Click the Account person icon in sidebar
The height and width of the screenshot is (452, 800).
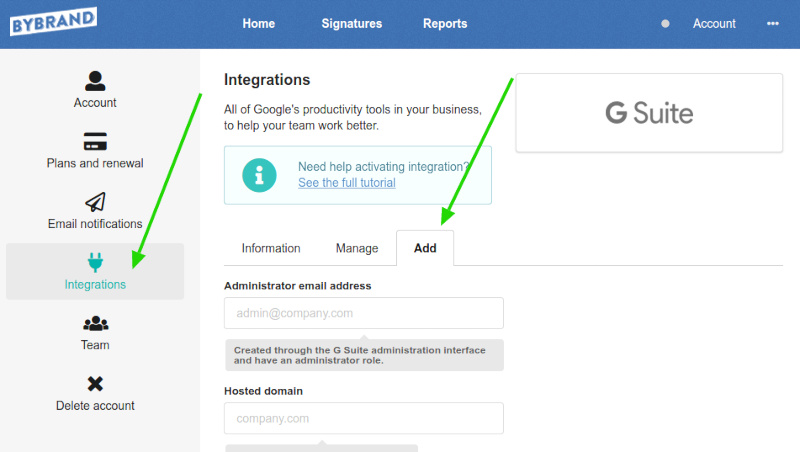(95, 81)
